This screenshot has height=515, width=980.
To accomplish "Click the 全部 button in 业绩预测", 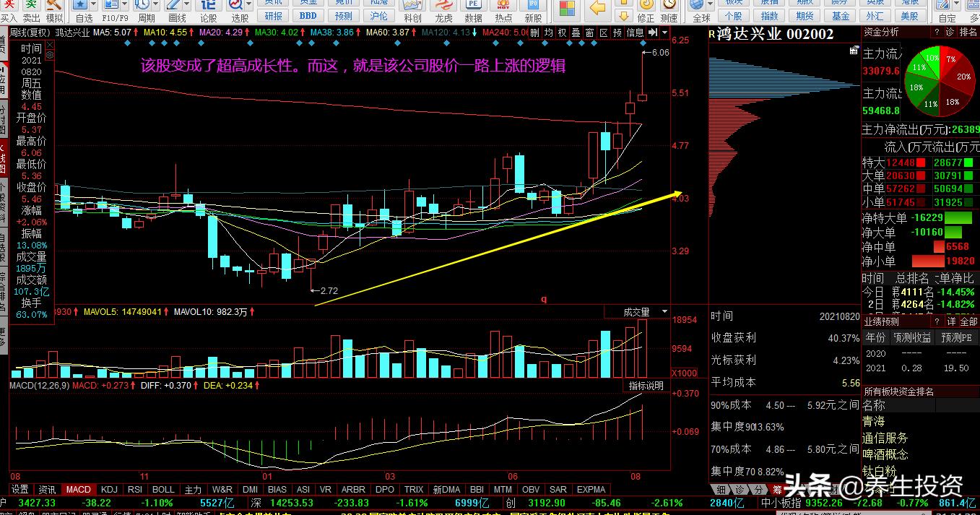I will 969,321.
